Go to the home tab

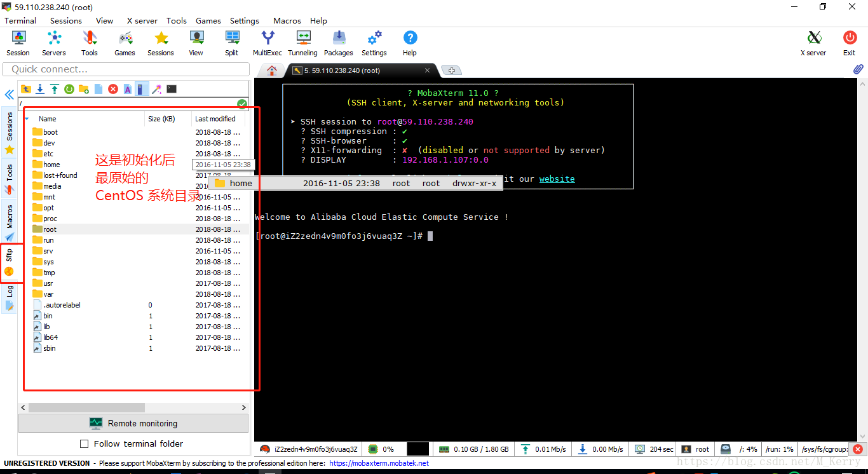click(x=272, y=71)
